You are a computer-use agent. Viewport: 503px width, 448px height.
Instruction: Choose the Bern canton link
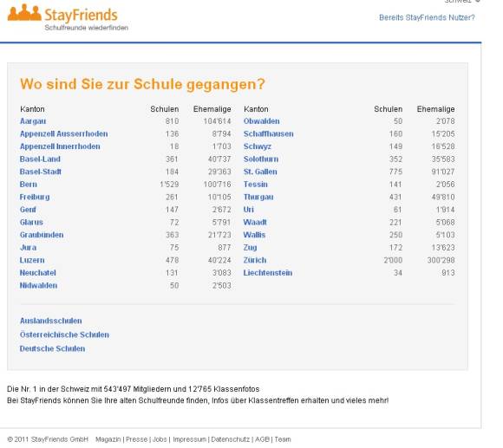pos(29,185)
